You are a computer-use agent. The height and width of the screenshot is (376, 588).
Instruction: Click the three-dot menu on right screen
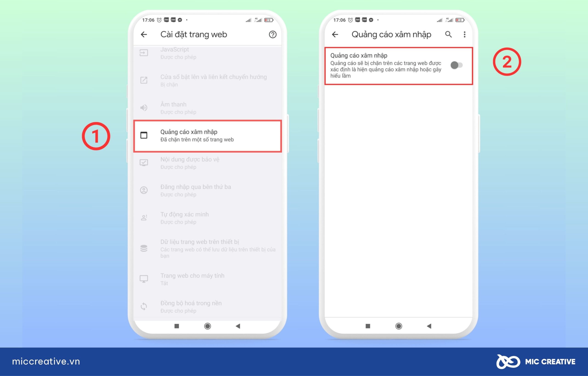coord(465,34)
